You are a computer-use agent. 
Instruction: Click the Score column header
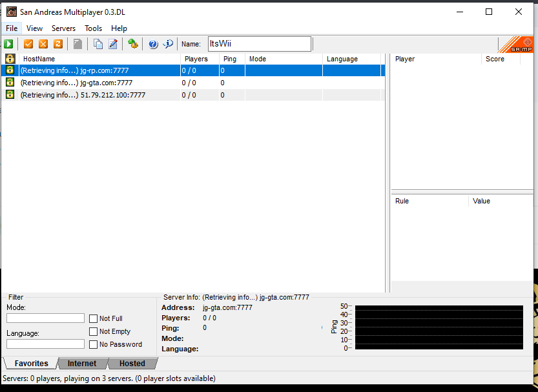501,59
